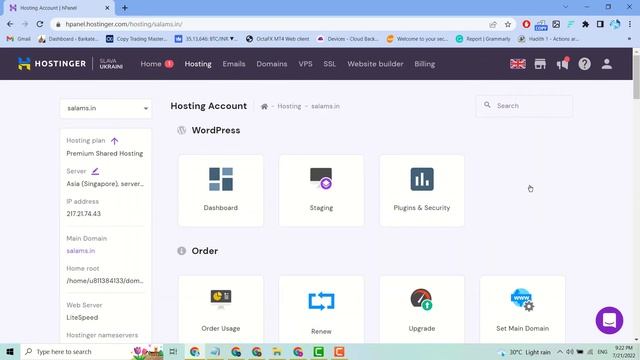Click the hPanel search field
Viewport: 640px width, 360px height.
click(x=524, y=106)
